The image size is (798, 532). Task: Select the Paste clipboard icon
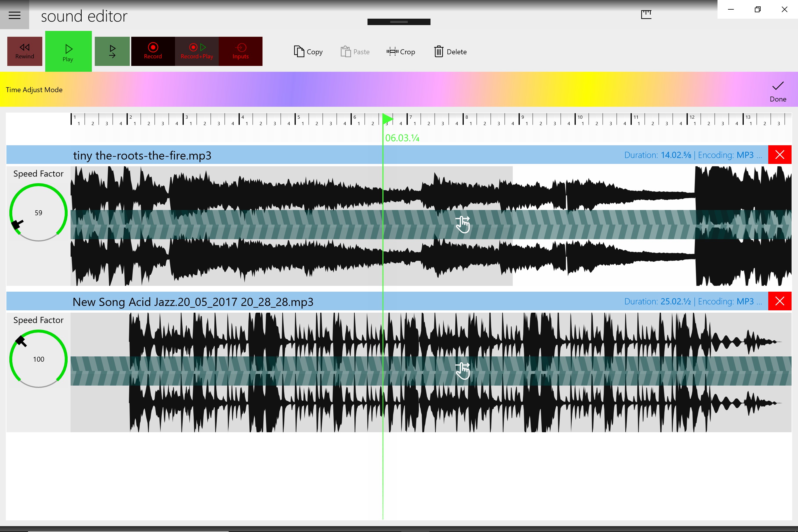(355, 52)
